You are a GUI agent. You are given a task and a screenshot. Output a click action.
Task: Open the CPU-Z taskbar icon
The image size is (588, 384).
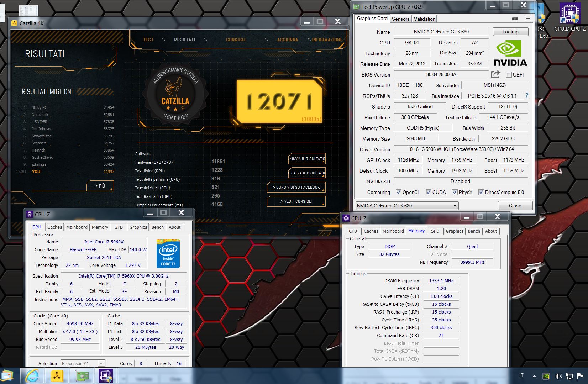coord(106,376)
